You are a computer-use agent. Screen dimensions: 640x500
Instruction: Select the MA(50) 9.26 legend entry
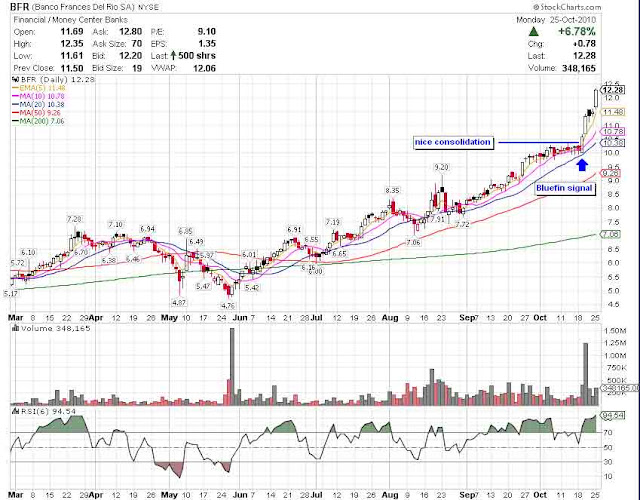point(37,113)
